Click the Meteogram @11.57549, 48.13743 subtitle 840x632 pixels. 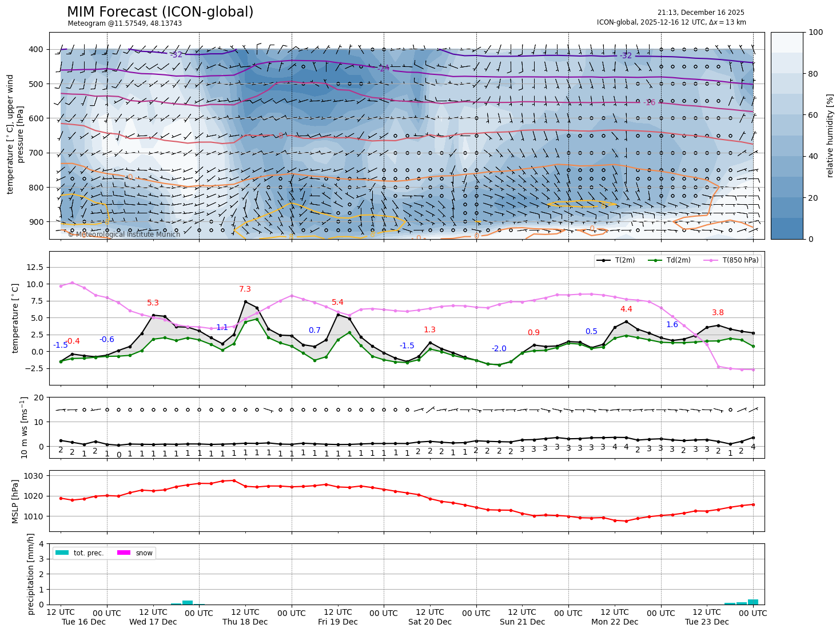[x=125, y=23]
